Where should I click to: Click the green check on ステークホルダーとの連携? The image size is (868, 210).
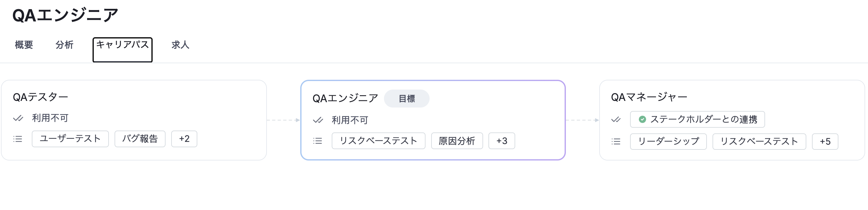[x=642, y=119]
